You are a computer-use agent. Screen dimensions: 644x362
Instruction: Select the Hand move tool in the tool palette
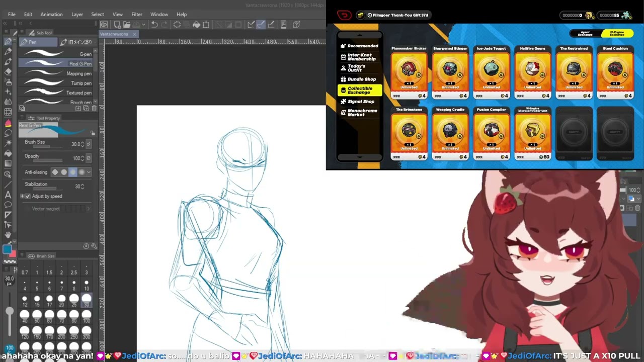tap(8, 235)
